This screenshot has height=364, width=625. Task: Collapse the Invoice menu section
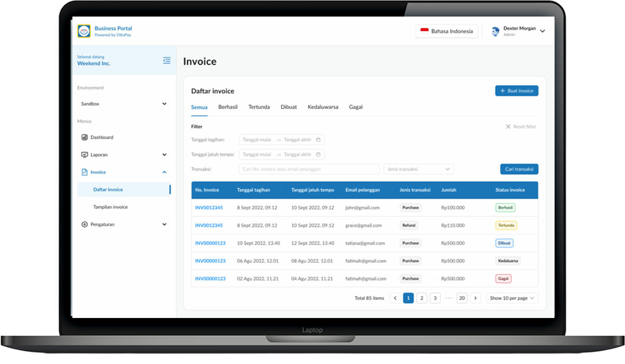(164, 172)
